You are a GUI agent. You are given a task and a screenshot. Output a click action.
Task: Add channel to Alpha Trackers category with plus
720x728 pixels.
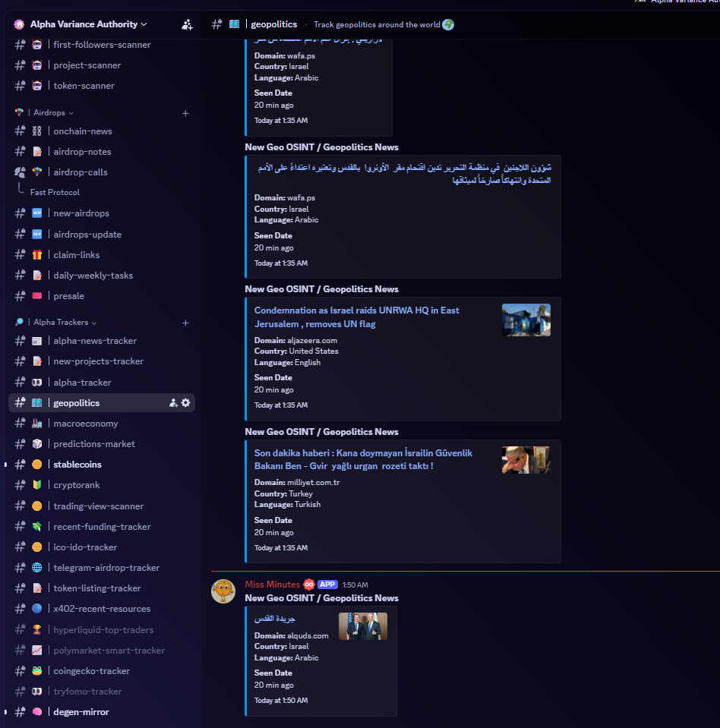coord(185,323)
